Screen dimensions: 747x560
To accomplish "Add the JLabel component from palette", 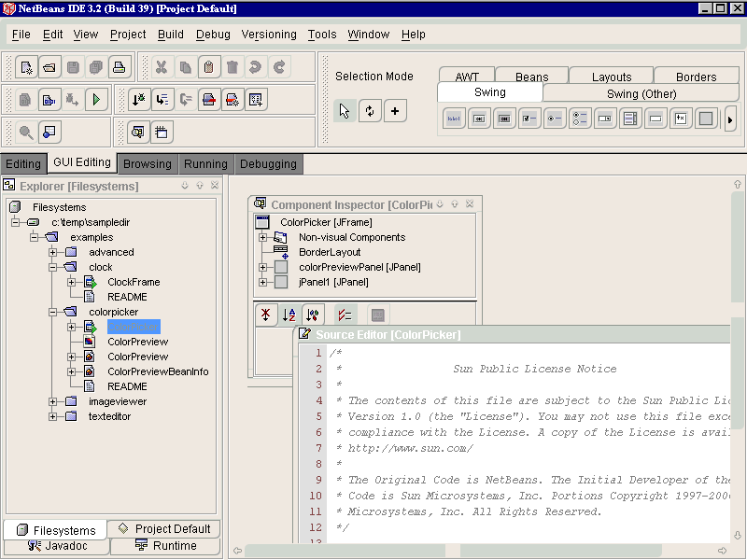I will [454, 119].
